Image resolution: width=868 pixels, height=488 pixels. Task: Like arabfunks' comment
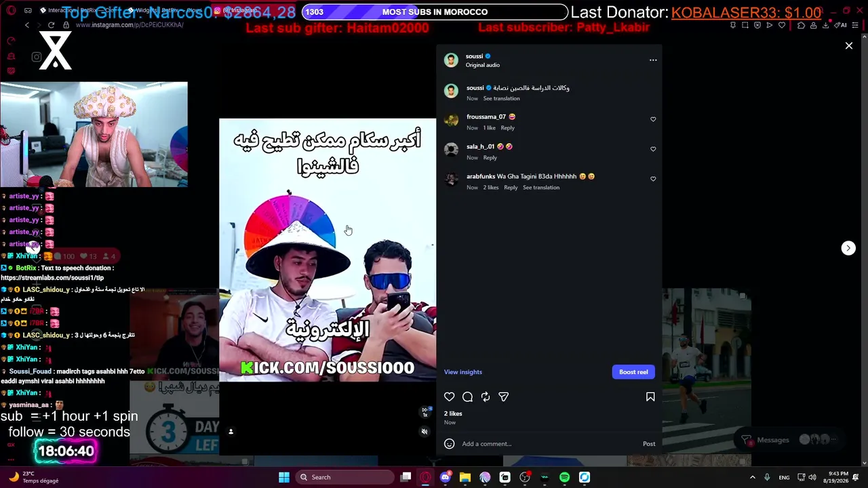pos(653,179)
